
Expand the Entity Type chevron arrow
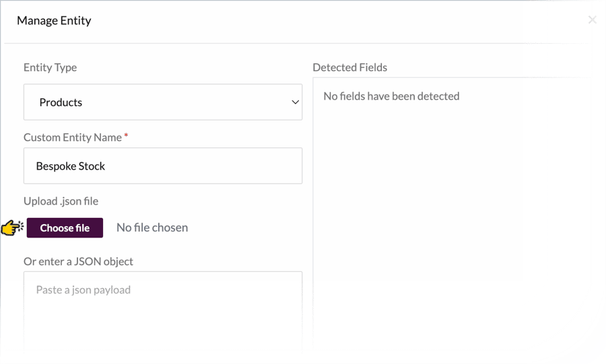(296, 102)
